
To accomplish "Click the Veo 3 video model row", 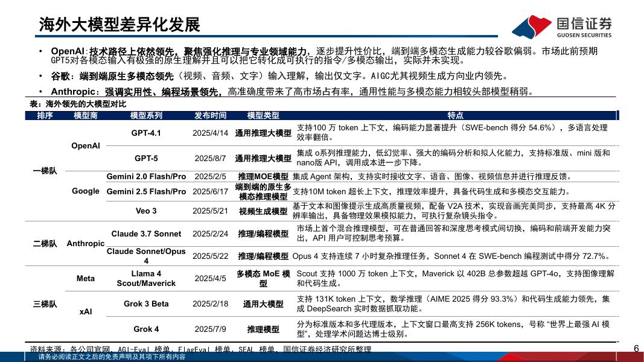I will coord(147,211).
